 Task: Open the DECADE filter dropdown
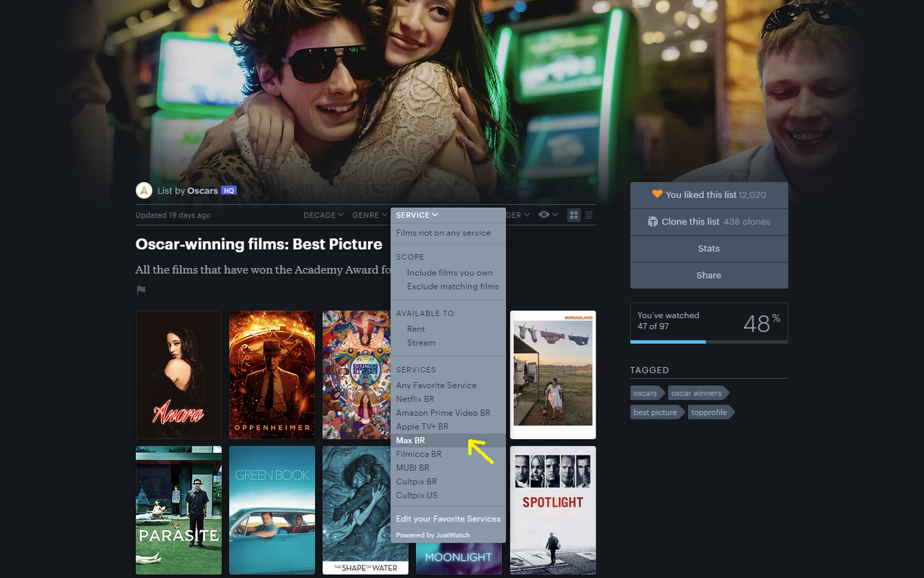click(323, 215)
